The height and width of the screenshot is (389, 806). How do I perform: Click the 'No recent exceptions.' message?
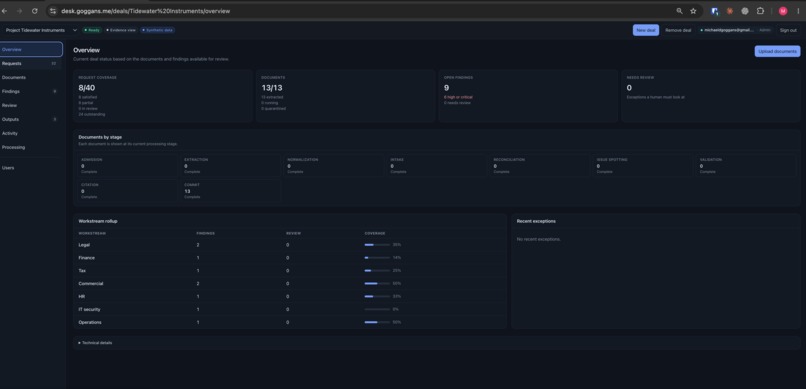[x=539, y=239]
